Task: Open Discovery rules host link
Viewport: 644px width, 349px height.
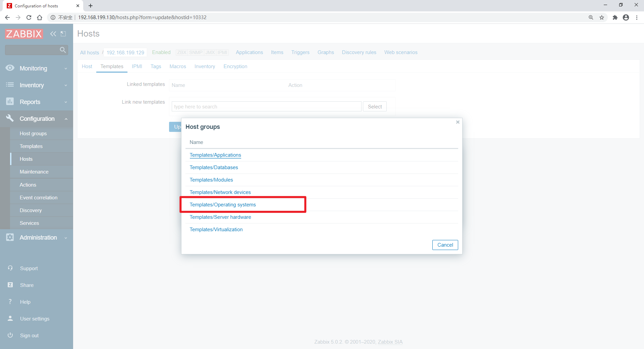Action: click(x=359, y=52)
